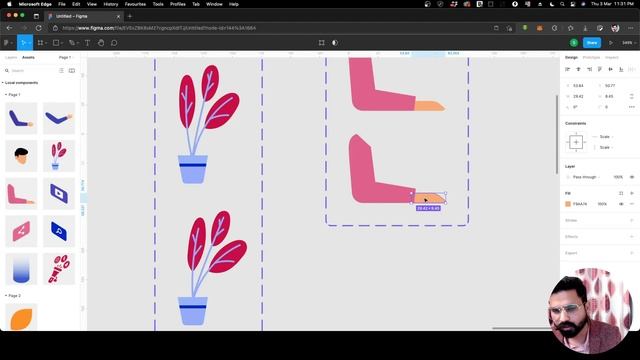Screen dimensions: 640x360
Task: Click the reset instance icon in toolbar center
Action: pyautogui.click(x=322, y=42)
